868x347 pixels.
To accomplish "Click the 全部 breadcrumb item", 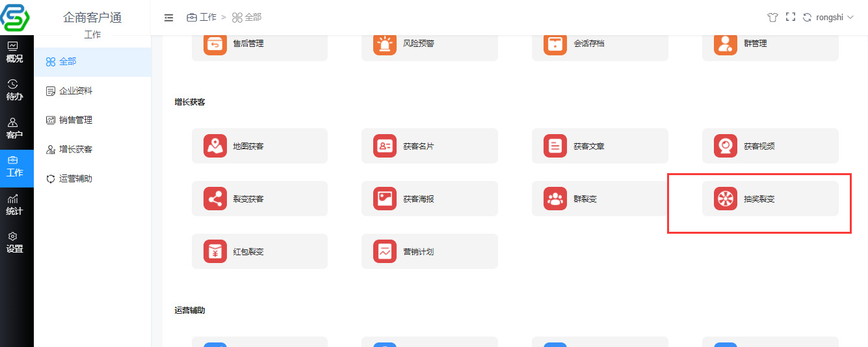I will tap(247, 18).
